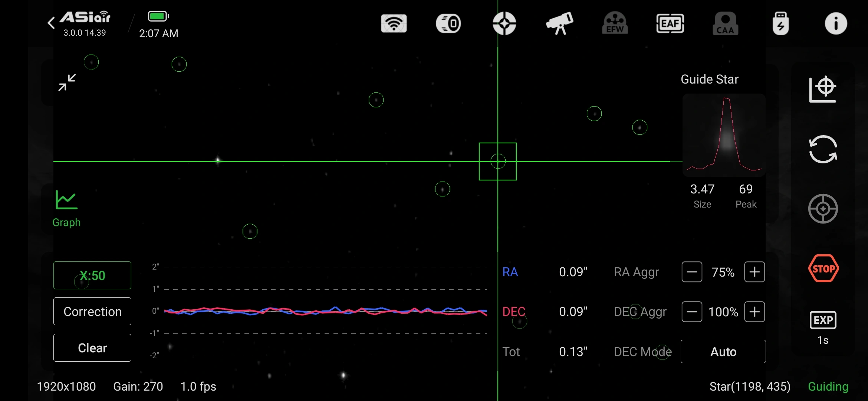This screenshot has height=401, width=868.
Task: Open the EXP exposure time selector
Action: [823, 327]
